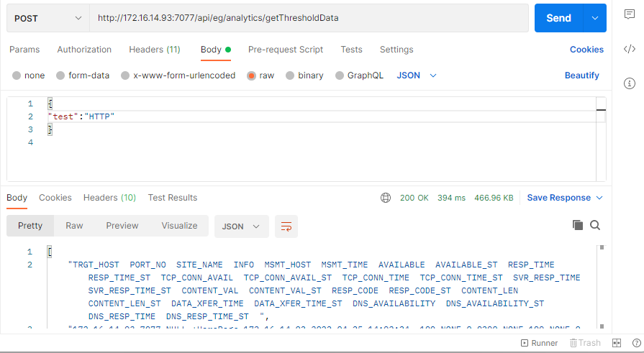This screenshot has height=353, width=644.
Task: Open the request Body tab
Action: tap(216, 50)
